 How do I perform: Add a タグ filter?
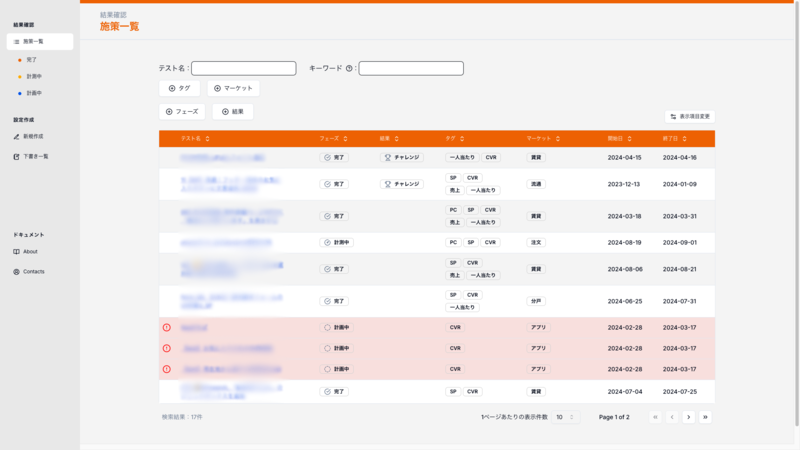click(x=179, y=88)
